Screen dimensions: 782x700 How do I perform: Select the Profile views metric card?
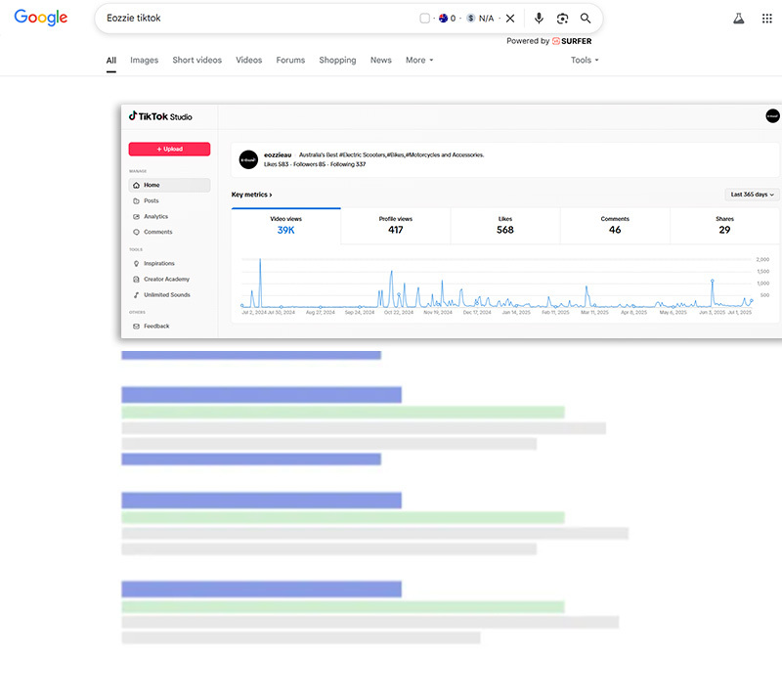tap(395, 225)
